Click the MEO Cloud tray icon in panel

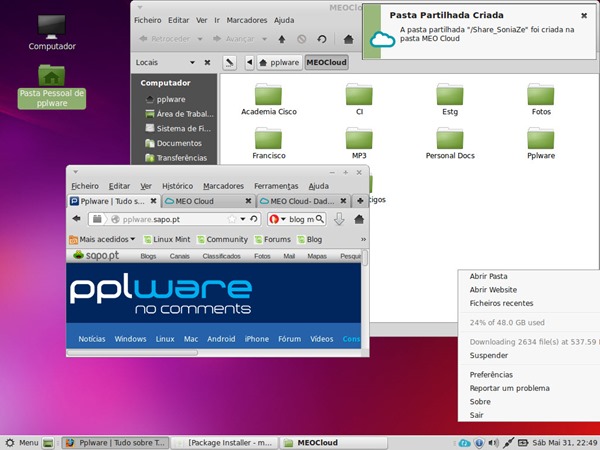click(465, 443)
